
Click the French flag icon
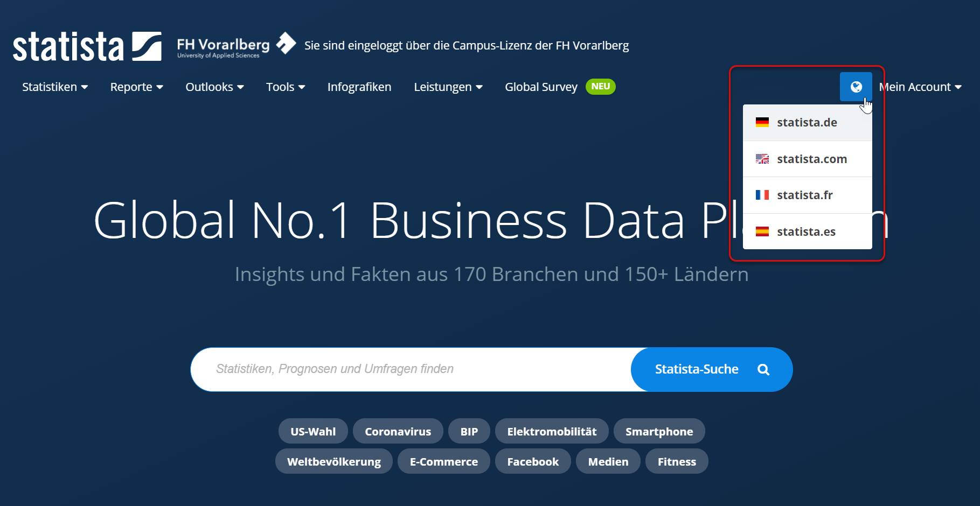point(762,195)
